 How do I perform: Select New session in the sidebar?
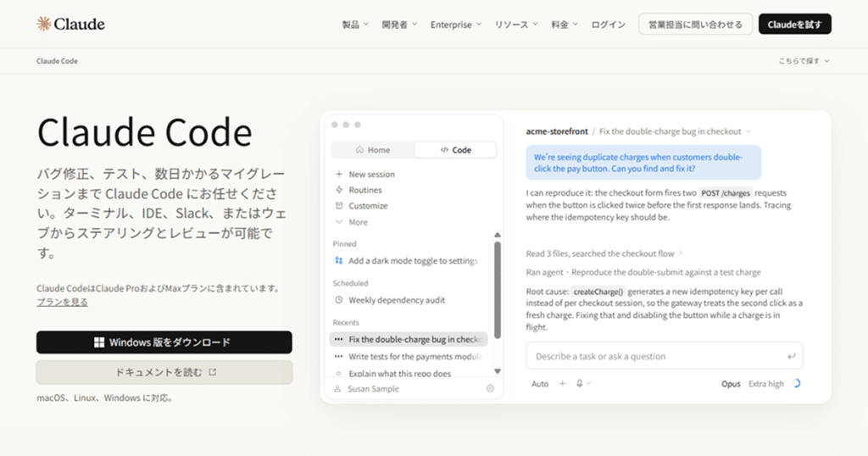coord(371,174)
